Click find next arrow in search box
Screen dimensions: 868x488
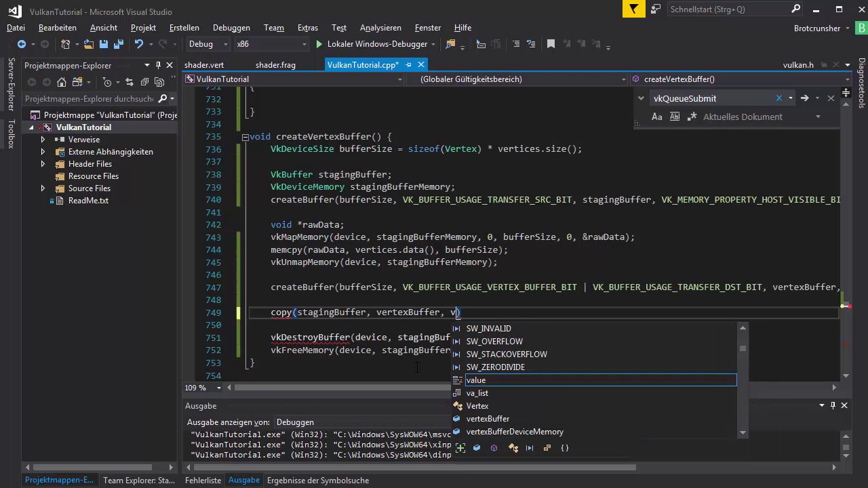pos(804,98)
